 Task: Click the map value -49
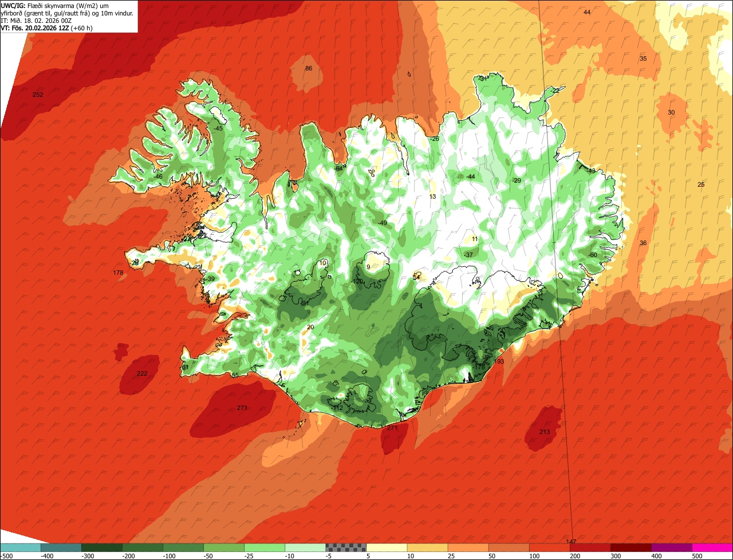[x=382, y=223]
